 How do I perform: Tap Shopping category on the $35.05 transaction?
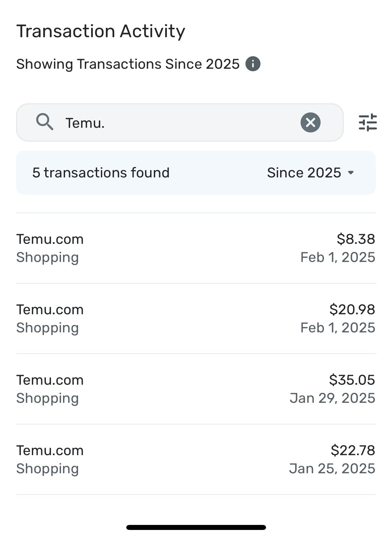tap(47, 398)
